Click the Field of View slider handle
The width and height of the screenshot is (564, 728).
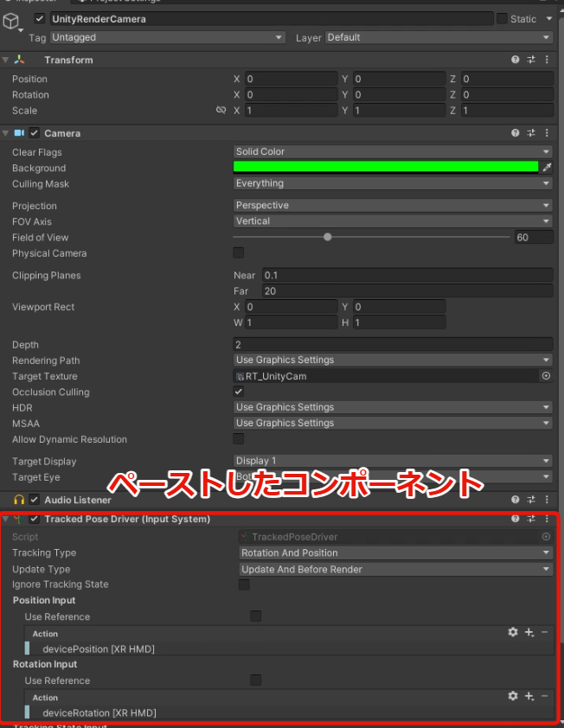[x=328, y=237]
